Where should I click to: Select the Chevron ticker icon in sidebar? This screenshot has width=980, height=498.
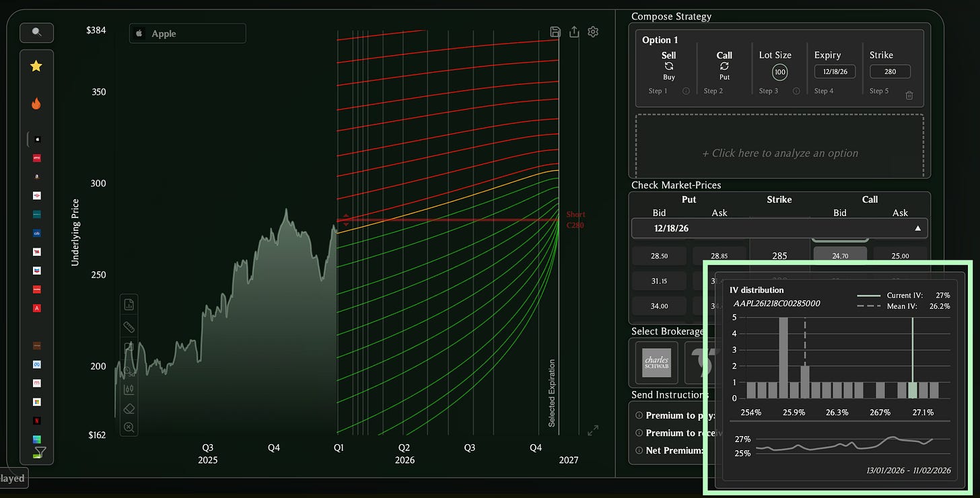pos(37,271)
